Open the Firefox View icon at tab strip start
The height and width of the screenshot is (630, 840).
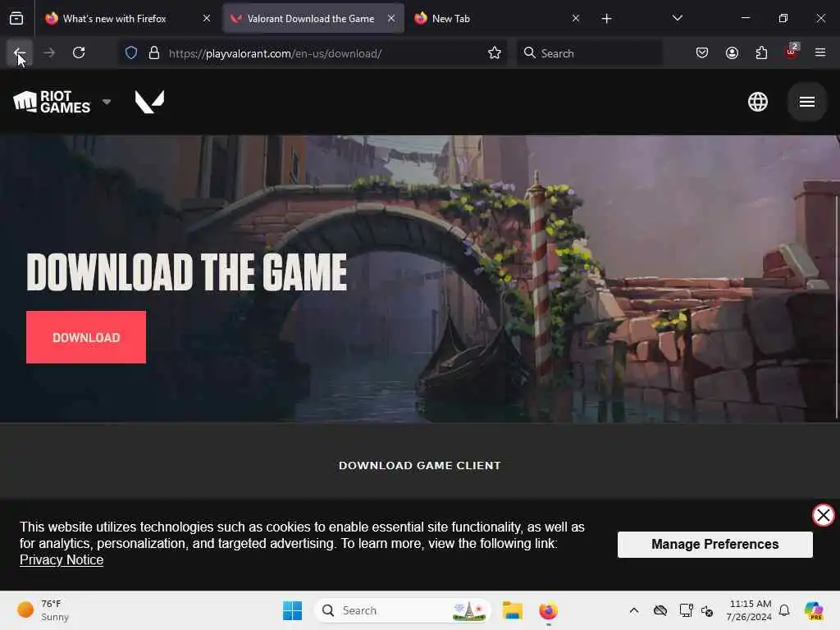click(16, 18)
